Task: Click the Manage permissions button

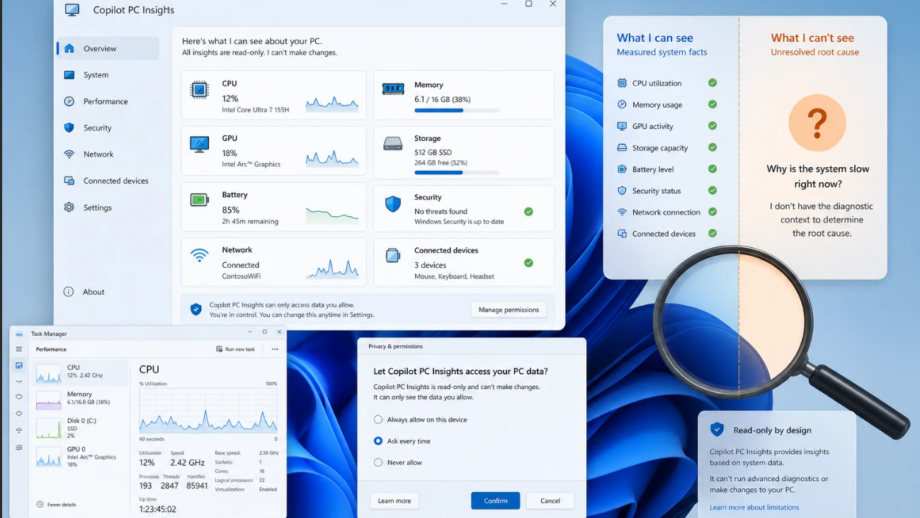Action: point(508,310)
